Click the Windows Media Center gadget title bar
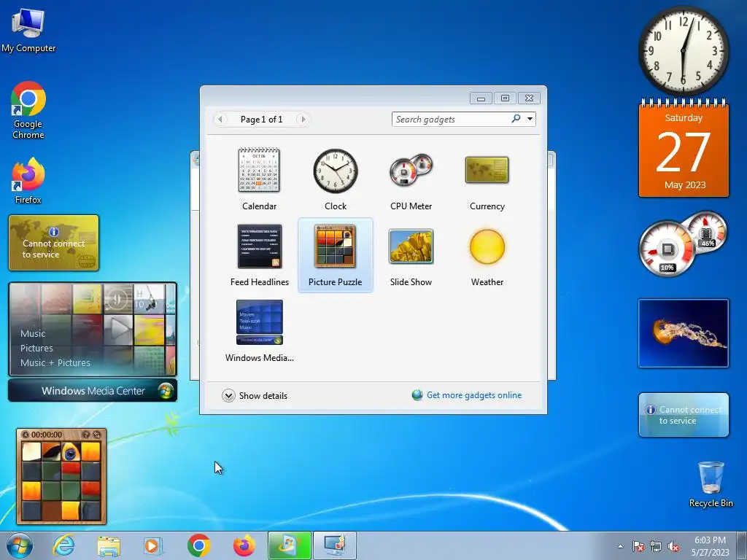This screenshot has height=560, width=747. (93, 391)
